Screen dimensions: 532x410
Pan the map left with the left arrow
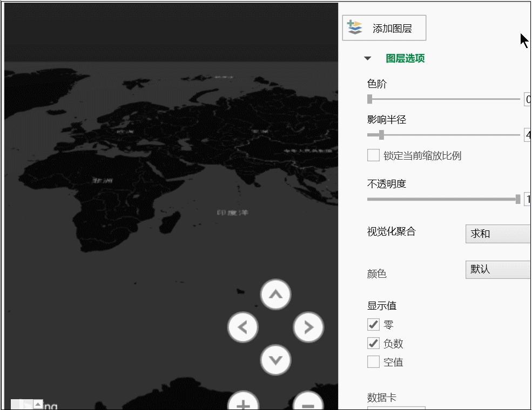click(x=243, y=327)
